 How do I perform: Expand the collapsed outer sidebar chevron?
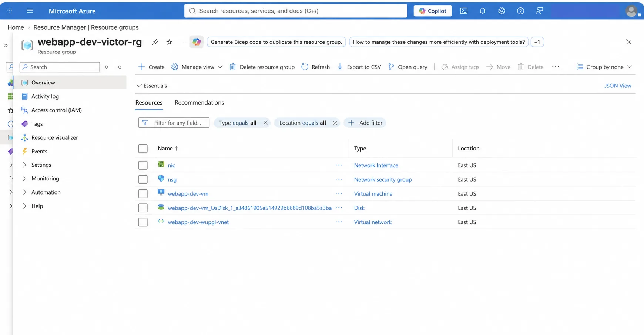pos(6,46)
